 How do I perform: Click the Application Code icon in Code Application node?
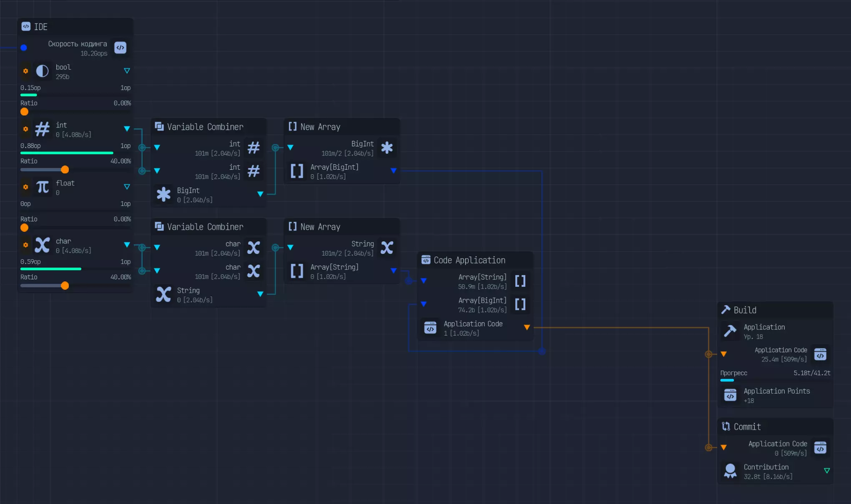coord(430,328)
